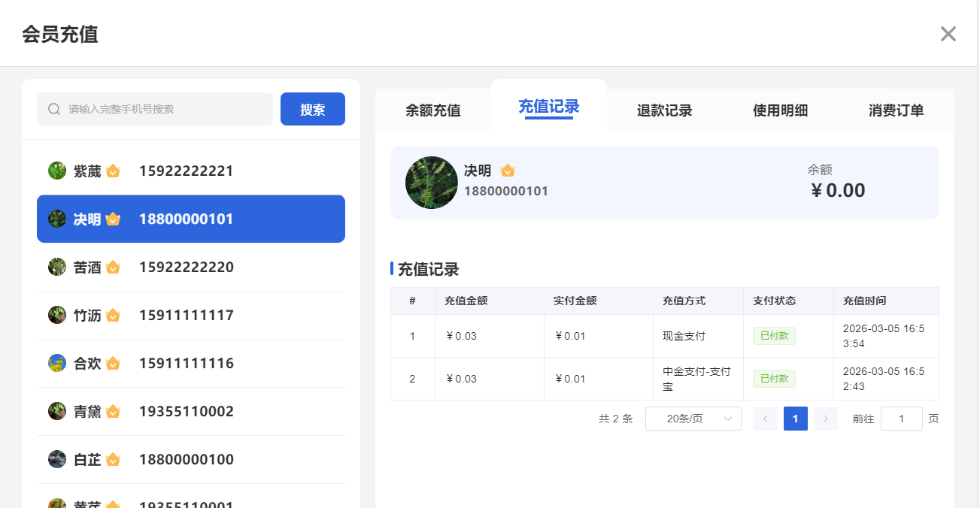Click the page 1 pagination button
This screenshot has width=980, height=508.
795,419
